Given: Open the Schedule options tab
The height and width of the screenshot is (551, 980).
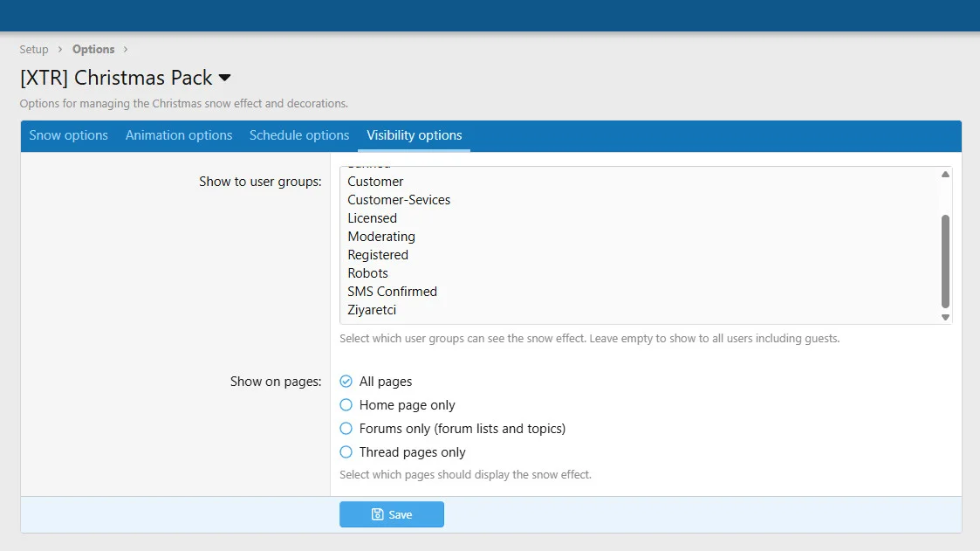Looking at the screenshot, I should (x=299, y=135).
